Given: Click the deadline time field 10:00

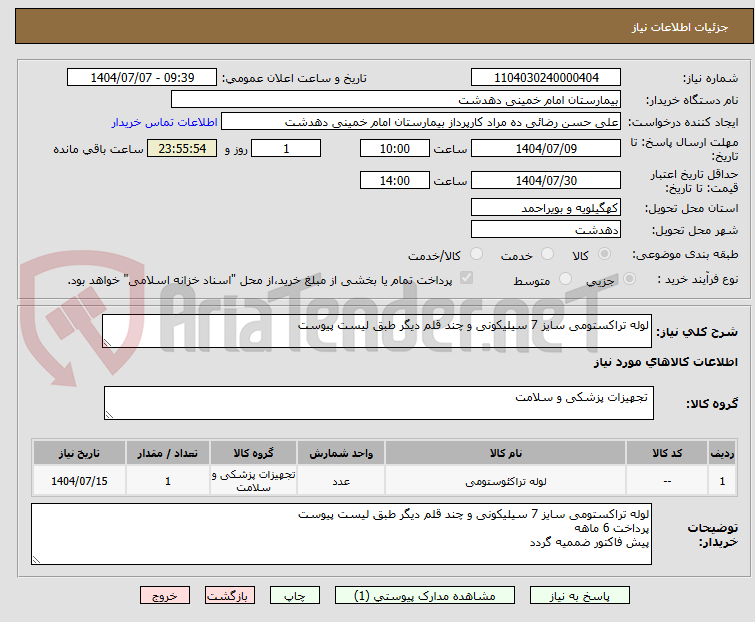Looking at the screenshot, I should [x=394, y=148].
